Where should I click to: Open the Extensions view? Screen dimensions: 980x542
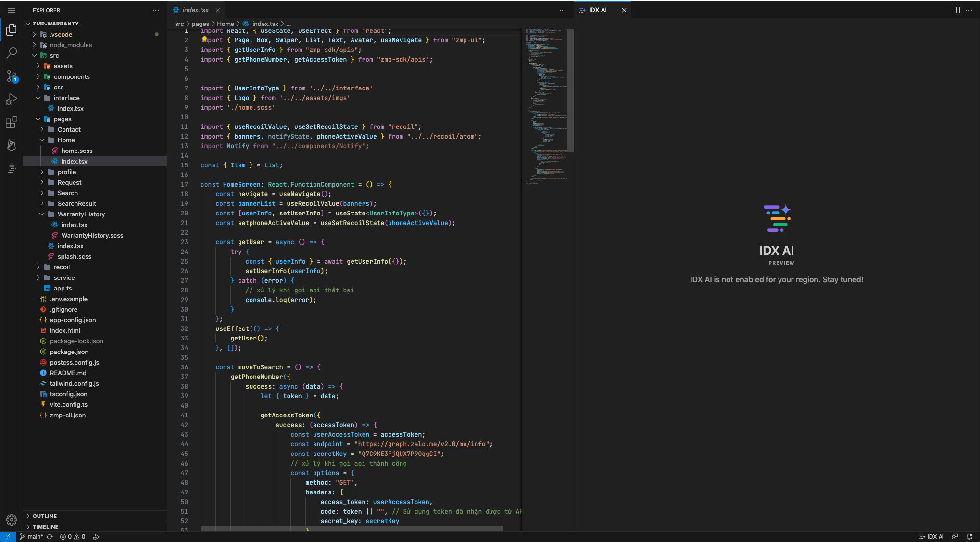[12, 122]
